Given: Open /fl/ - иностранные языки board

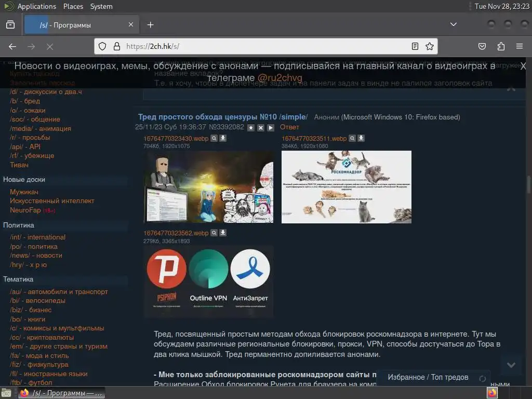Looking at the screenshot, I should tap(48, 374).
